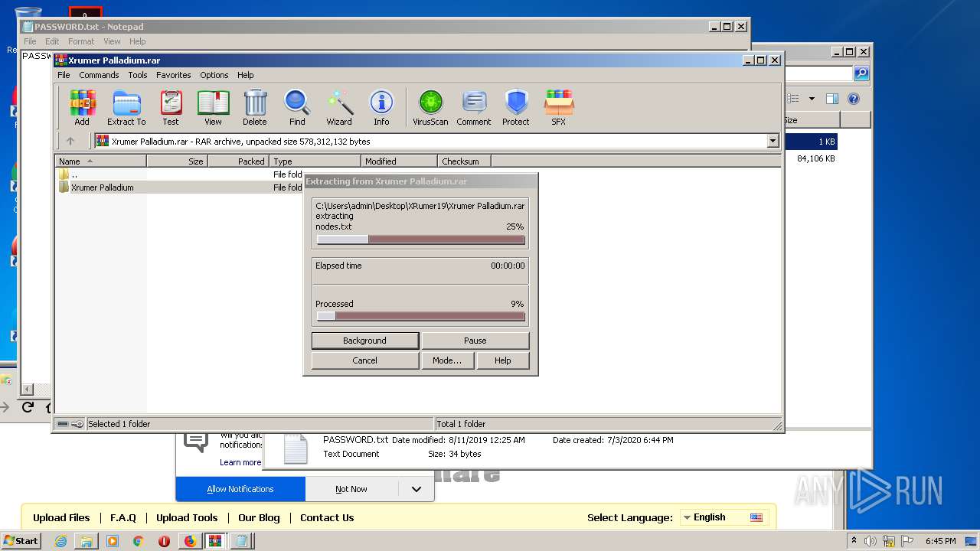Viewport: 980px width, 551px height.
Task: Open Firefox from the taskbar
Action: click(190, 541)
